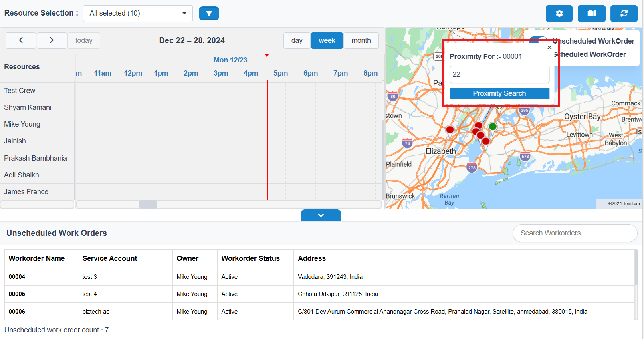The height and width of the screenshot is (340, 644).
Task: Select the Jainish resource row
Action: pyautogui.click(x=38, y=141)
